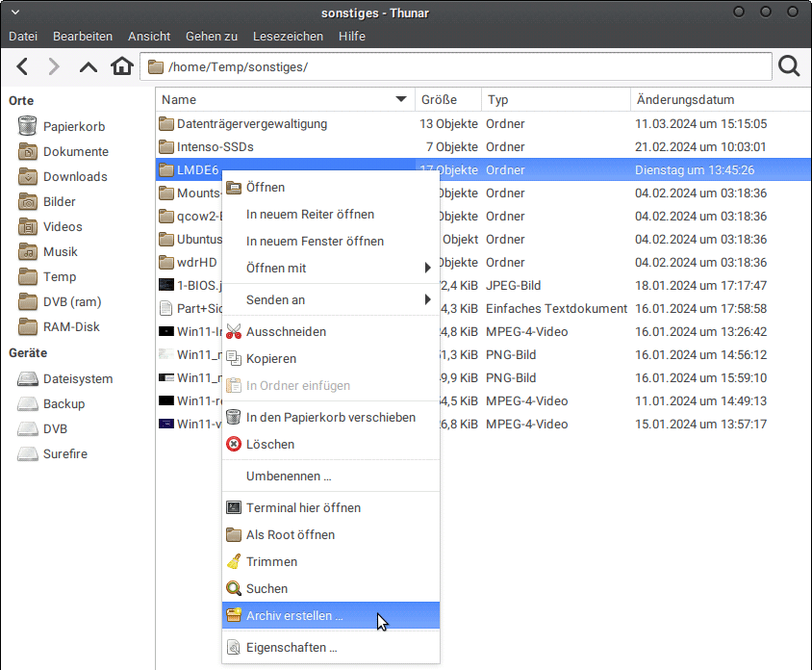The image size is (812, 670).
Task: Choose Archiv erstellen ... entry
Action: tap(330, 615)
